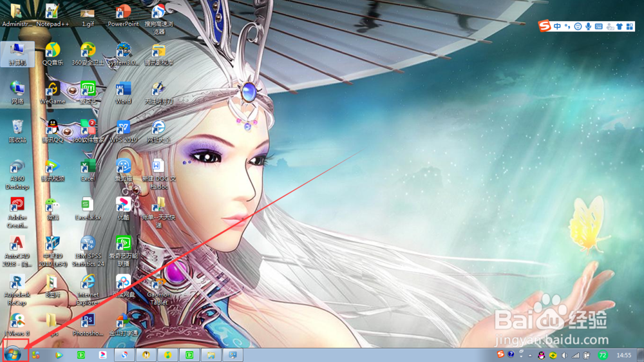This screenshot has height=362, width=644.
Task: Click the 360 green plus tray icon
Action: pos(553,356)
